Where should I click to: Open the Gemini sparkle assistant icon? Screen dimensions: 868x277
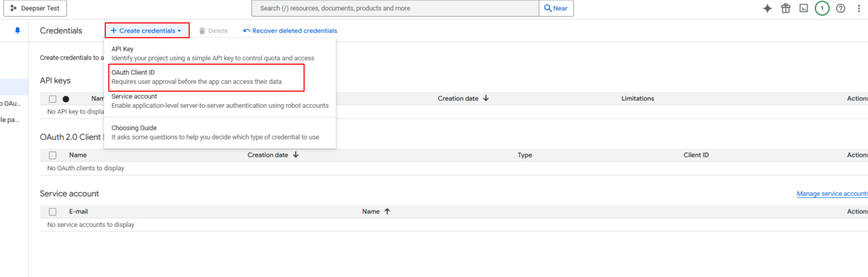pos(767,8)
